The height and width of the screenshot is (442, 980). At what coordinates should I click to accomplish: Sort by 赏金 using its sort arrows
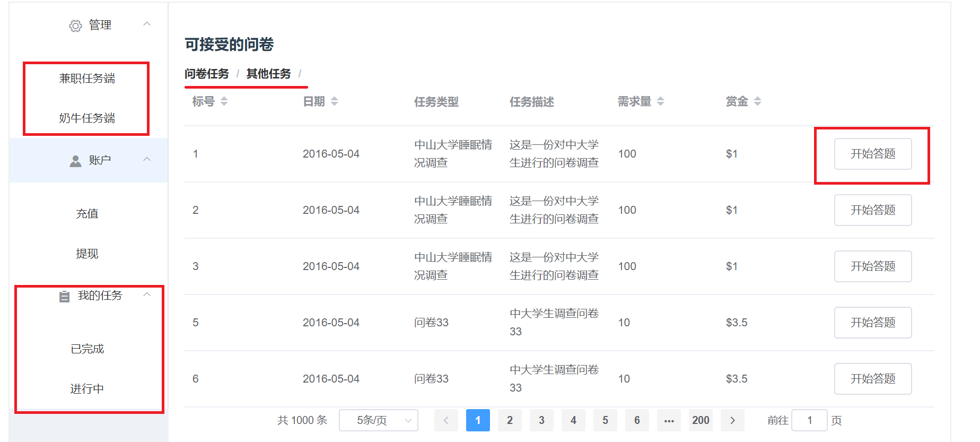[757, 101]
